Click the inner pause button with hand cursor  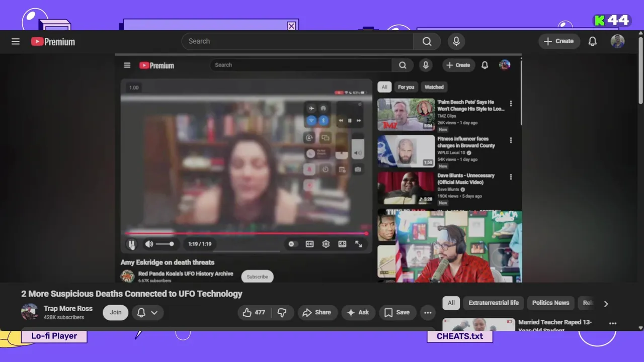pyautogui.click(x=131, y=244)
